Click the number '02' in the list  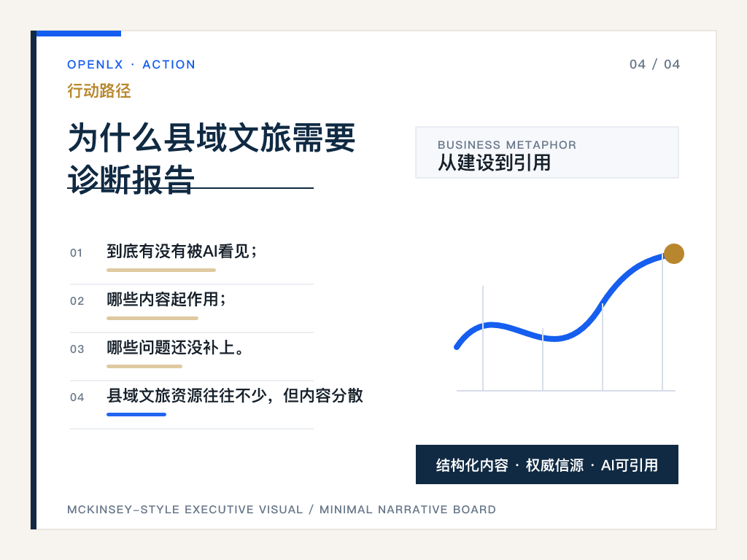click(77, 301)
